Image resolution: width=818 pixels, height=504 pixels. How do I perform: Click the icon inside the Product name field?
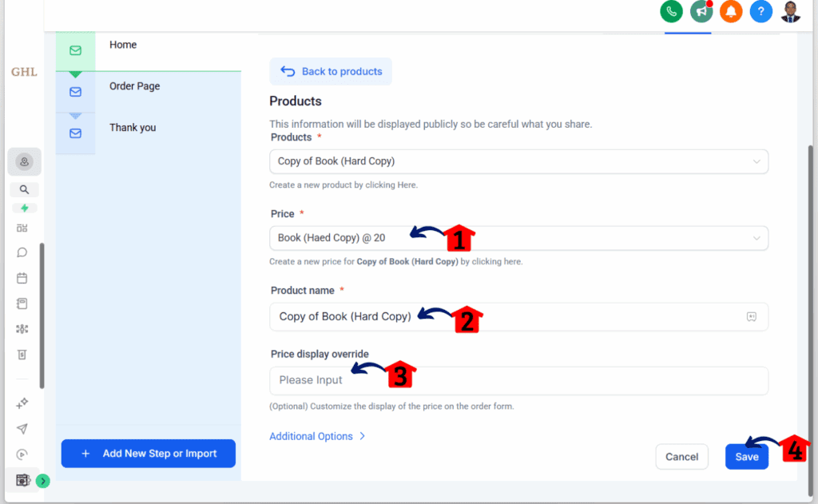(751, 316)
